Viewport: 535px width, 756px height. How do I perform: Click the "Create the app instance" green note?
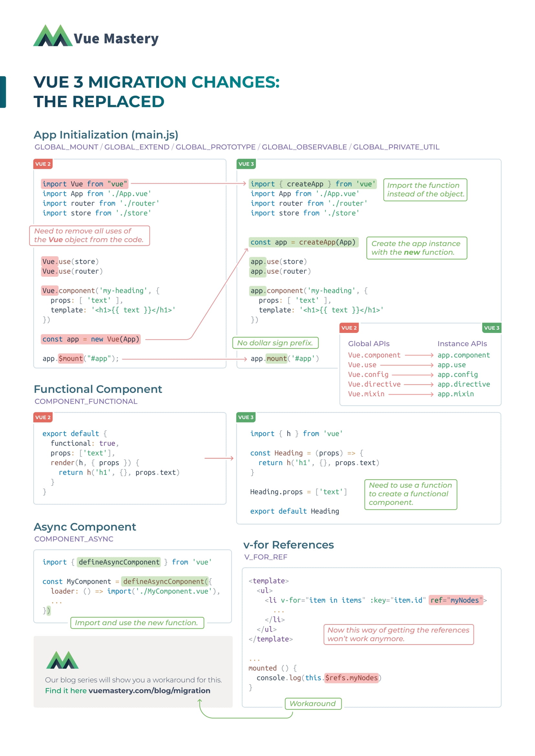pyautogui.click(x=416, y=248)
